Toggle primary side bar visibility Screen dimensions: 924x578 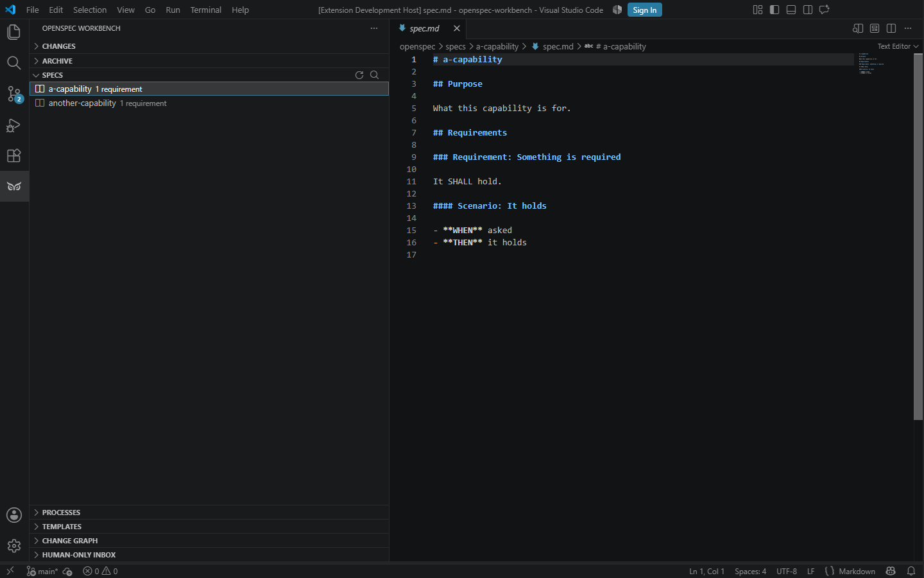tap(774, 10)
